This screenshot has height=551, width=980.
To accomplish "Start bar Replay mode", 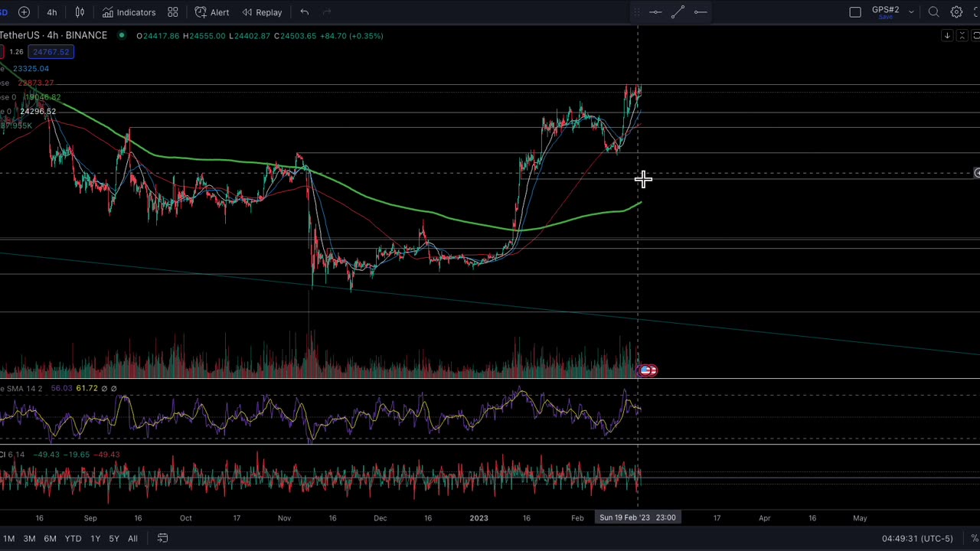I will click(x=262, y=12).
